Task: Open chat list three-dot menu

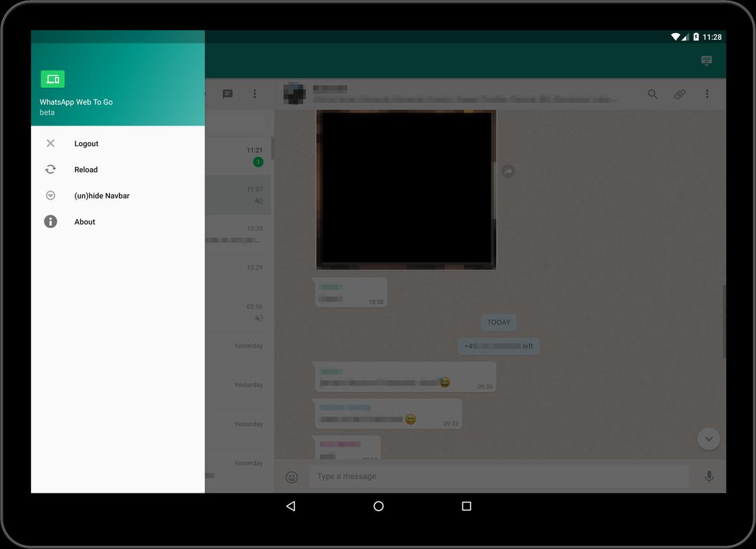Action: tap(255, 93)
